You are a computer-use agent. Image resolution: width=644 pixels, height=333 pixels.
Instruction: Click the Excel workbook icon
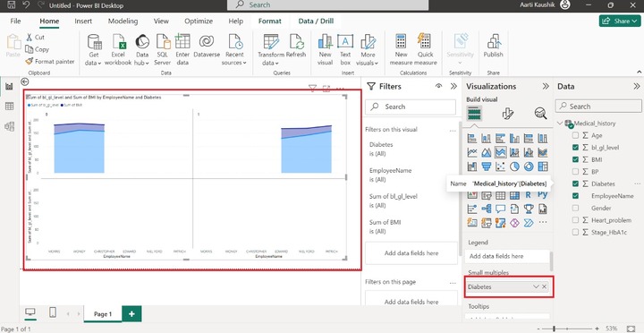tap(118, 41)
